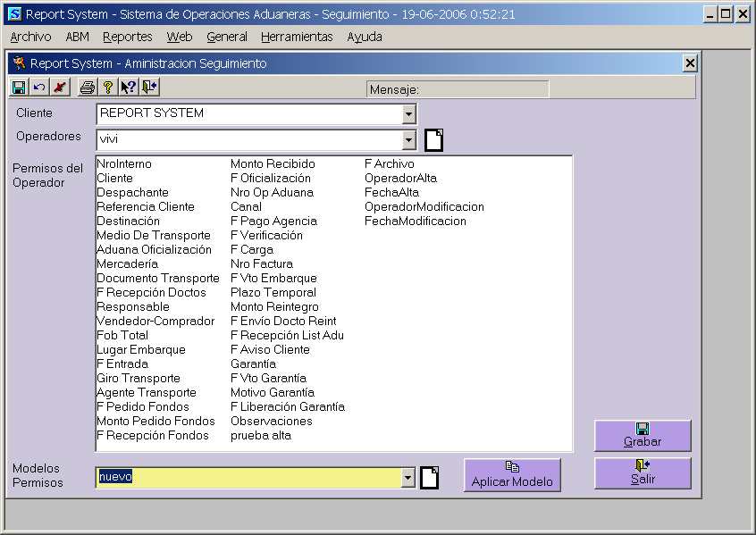Click the yellow question mark help icon

pyautogui.click(x=108, y=88)
